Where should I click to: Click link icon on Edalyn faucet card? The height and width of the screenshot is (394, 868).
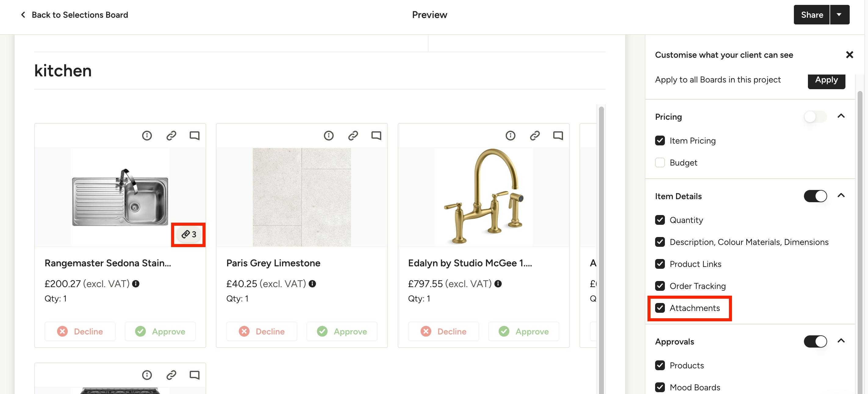click(x=535, y=136)
